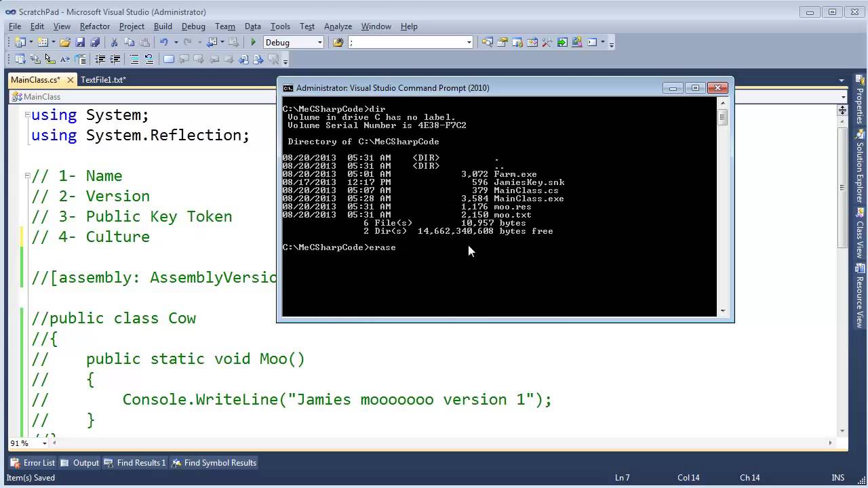Click the Navigate Backward icon
This screenshot has height=488, width=868.
tap(212, 42)
